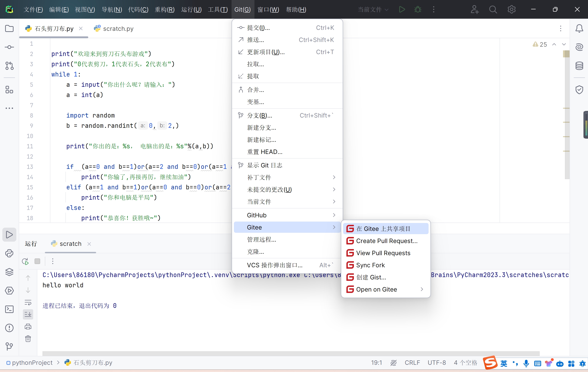Viewport: 588px width, 372px height.
Task: Expand the 当前文件 submenu in Git menu
Action: (287, 202)
